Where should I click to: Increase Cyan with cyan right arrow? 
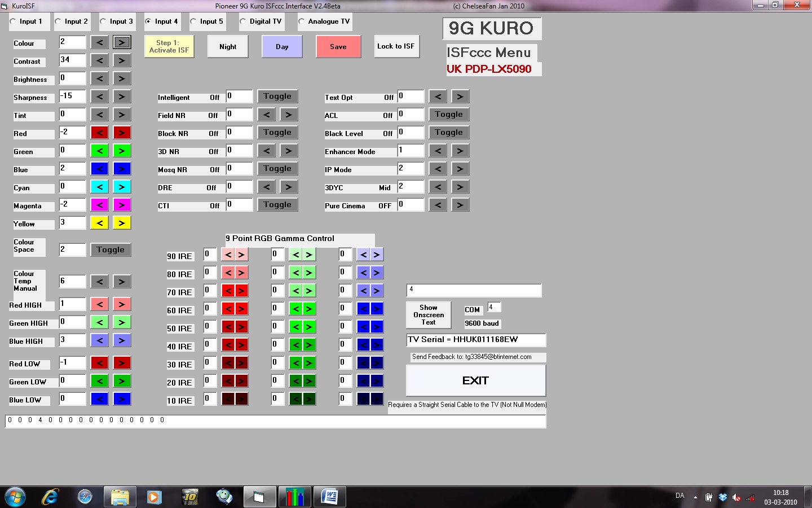(122, 187)
